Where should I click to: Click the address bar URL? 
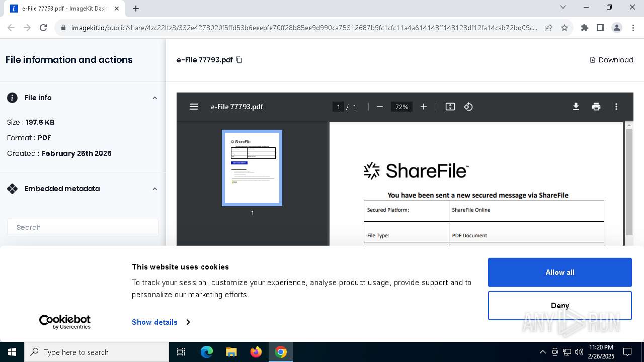pos(304,28)
